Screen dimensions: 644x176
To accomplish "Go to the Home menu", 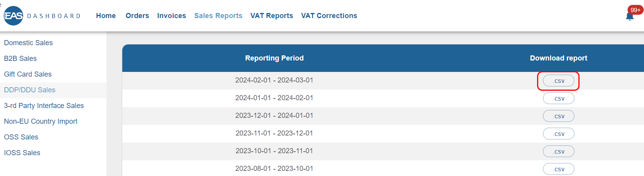I will (x=106, y=16).
